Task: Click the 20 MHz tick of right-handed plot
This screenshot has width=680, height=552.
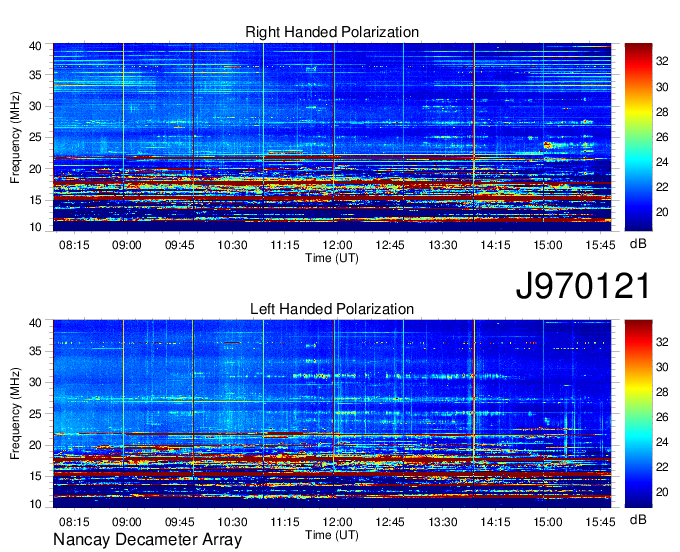Action: tap(36, 169)
